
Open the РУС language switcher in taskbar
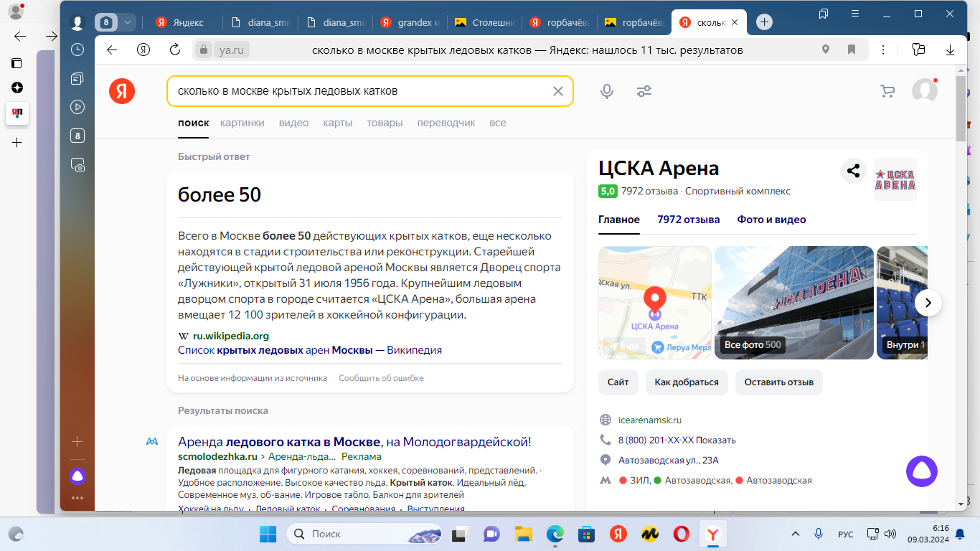(x=846, y=534)
